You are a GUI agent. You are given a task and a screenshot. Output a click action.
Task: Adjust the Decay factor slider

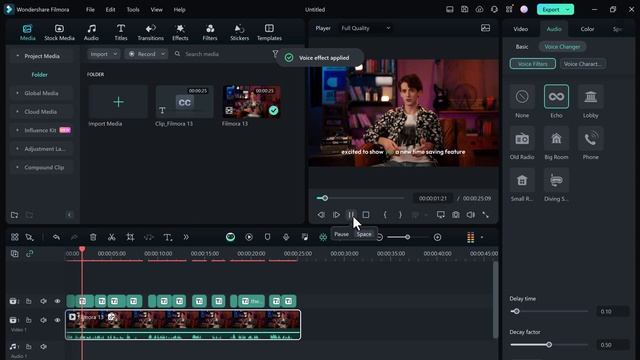549,345
